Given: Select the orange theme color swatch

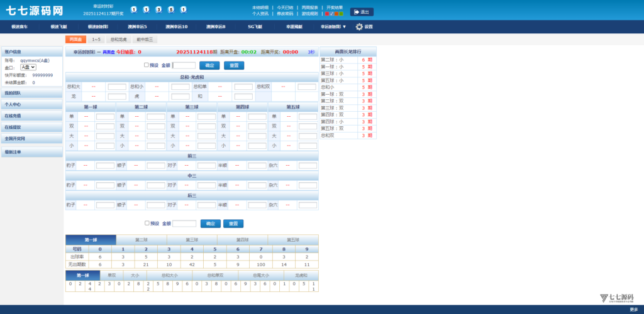Looking at the screenshot, I should click(x=336, y=14).
